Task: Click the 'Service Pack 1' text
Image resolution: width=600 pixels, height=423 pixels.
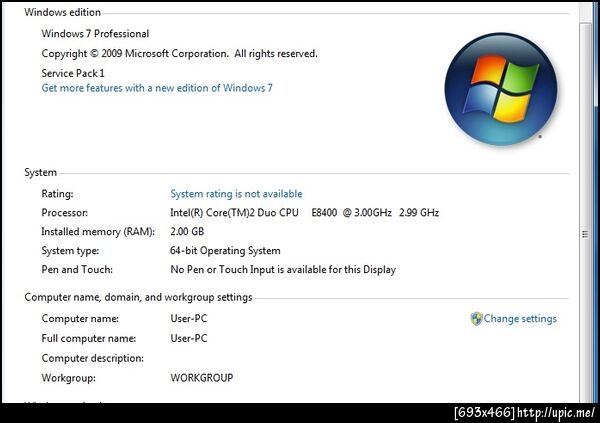Action: pyautogui.click(x=73, y=73)
